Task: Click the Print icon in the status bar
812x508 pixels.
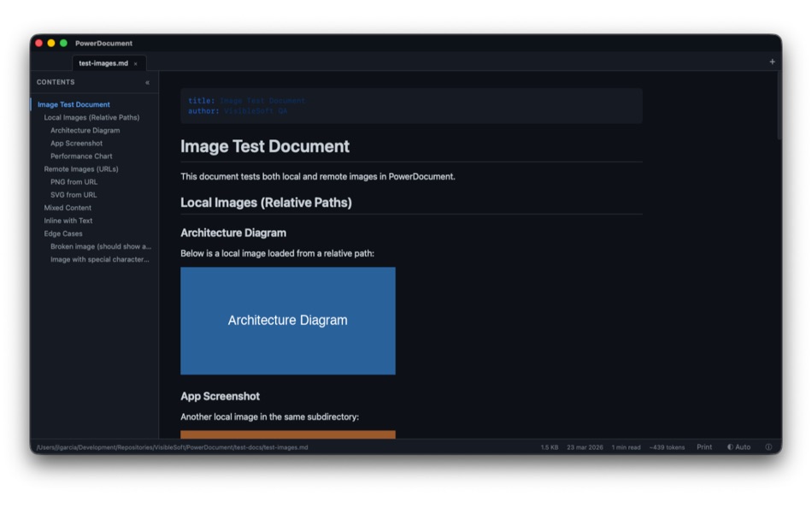Action: [704, 446]
